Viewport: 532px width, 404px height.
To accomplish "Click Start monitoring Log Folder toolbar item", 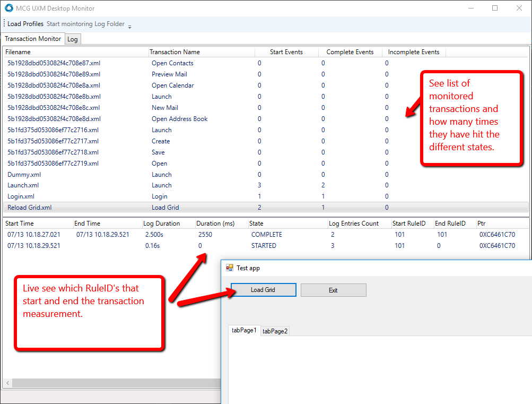I will (85, 24).
